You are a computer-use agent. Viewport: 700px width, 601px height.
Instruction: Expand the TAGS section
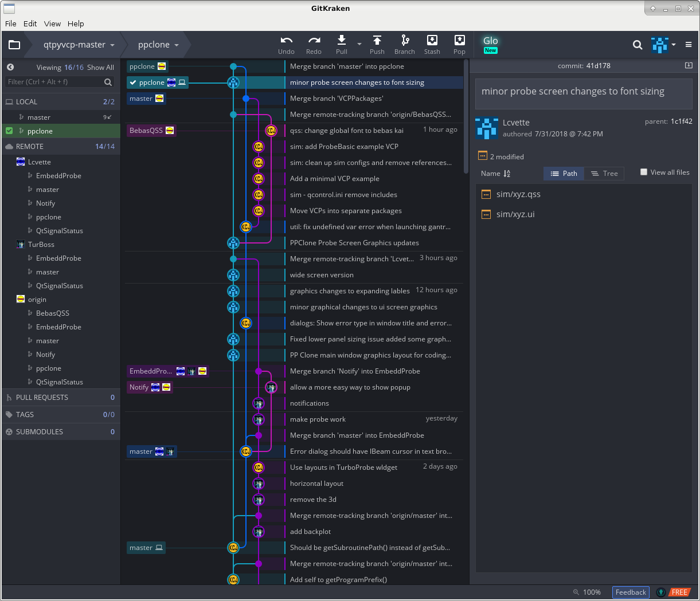click(x=61, y=414)
